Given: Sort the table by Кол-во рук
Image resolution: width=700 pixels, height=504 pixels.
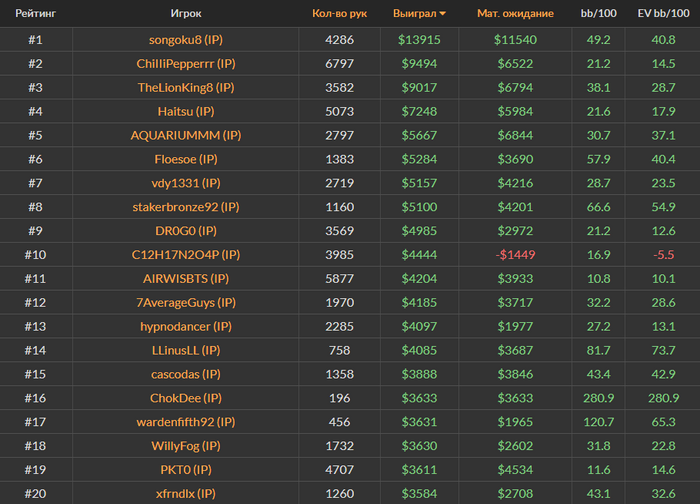Looking at the screenshot, I should coord(339,14).
